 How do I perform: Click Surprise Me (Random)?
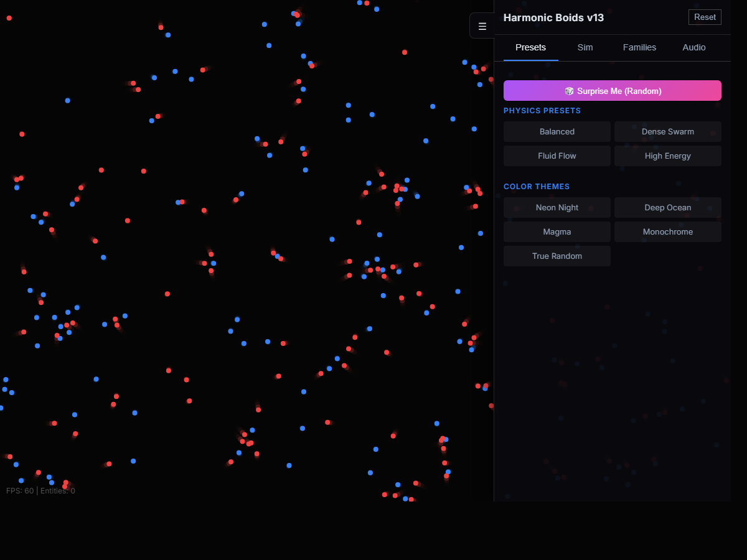(612, 90)
